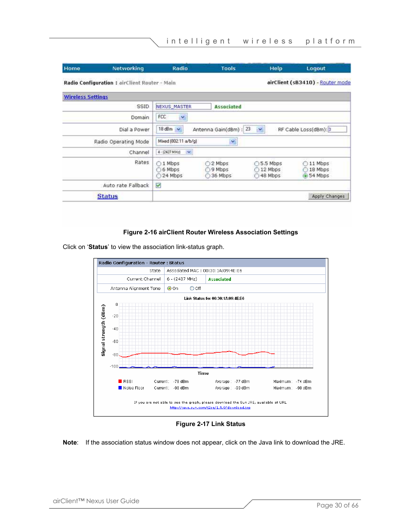Open the Help menu
411x532 pixels.
pos(276,68)
